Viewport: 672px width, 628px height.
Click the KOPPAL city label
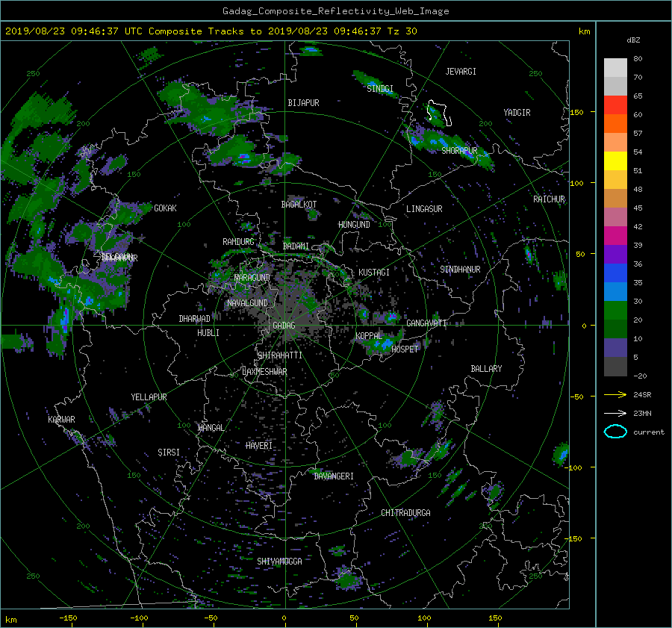click(369, 335)
